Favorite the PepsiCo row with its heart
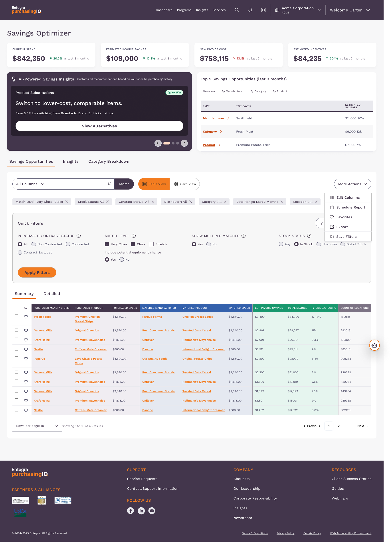Screen dimensions: 392x542 (26, 359)
